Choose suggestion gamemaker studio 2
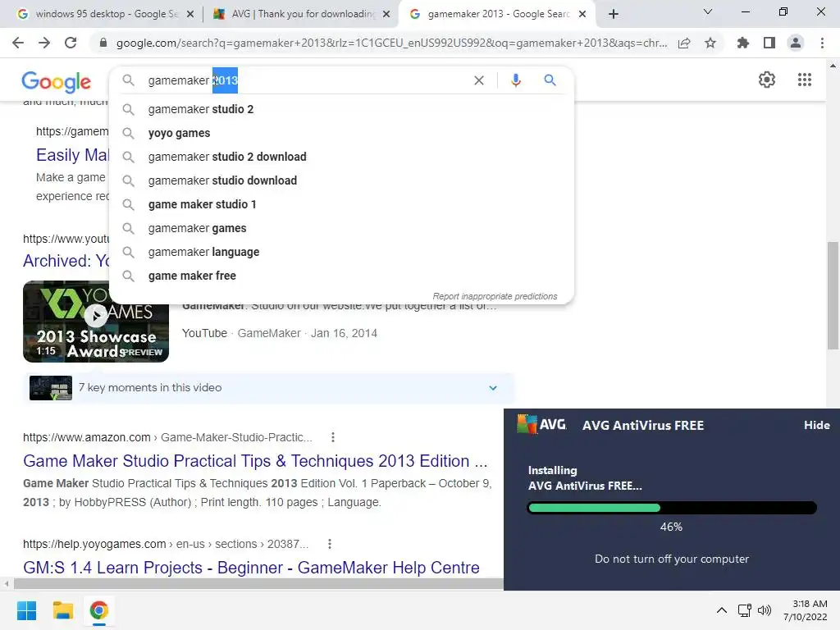This screenshot has height=630, width=840. click(341, 109)
